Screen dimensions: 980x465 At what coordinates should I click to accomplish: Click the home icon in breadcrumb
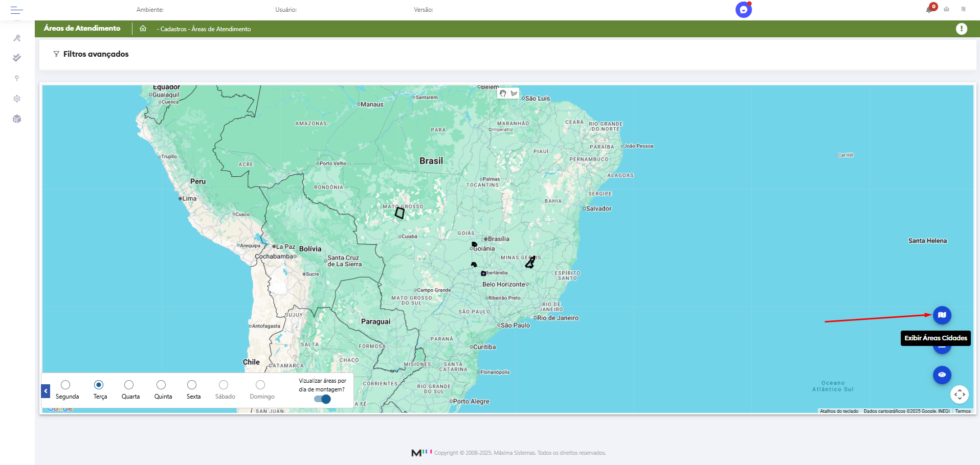click(x=143, y=29)
